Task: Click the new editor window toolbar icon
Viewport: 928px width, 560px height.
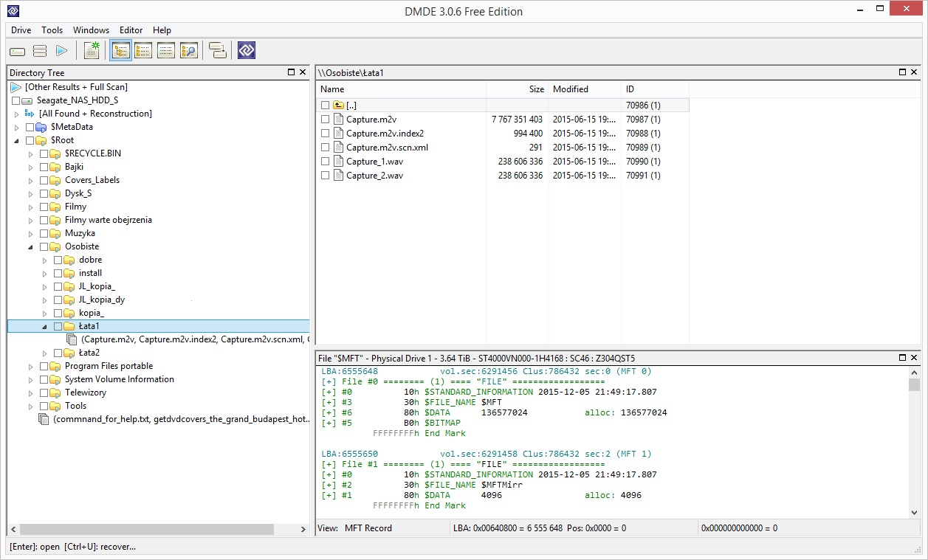Action: point(92,51)
